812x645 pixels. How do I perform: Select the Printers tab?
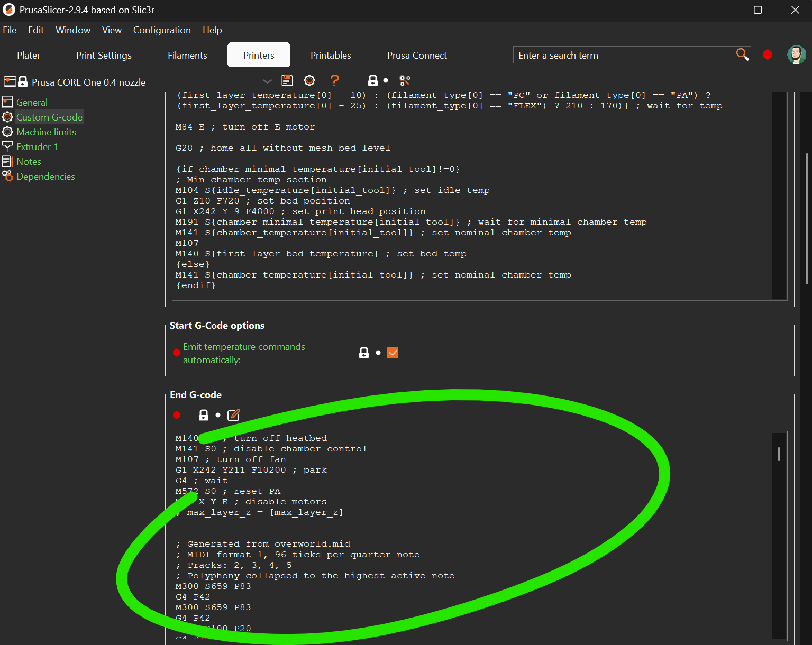[259, 55]
